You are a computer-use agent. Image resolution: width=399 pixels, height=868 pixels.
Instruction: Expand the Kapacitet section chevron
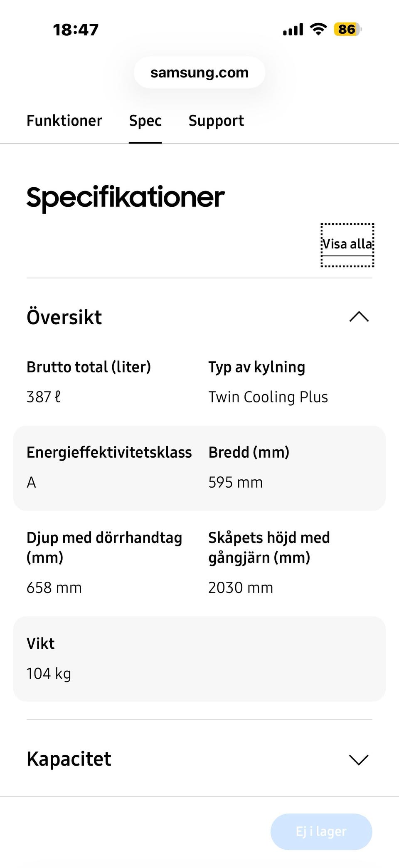point(359,760)
